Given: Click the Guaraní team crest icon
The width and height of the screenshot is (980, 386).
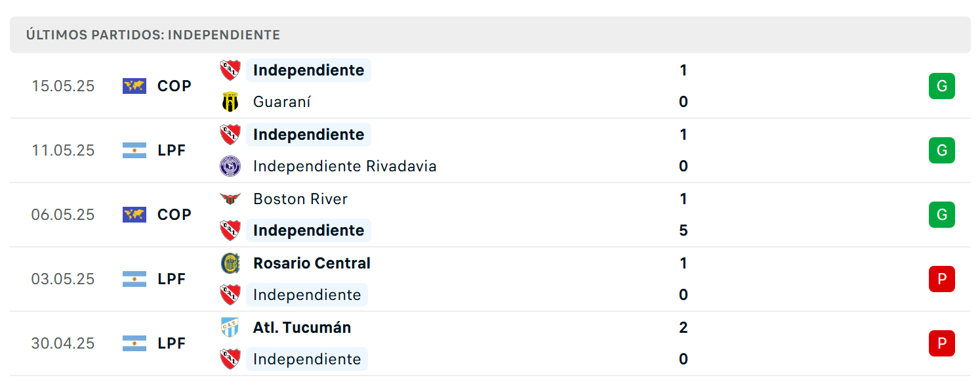Looking at the screenshot, I should (x=230, y=102).
